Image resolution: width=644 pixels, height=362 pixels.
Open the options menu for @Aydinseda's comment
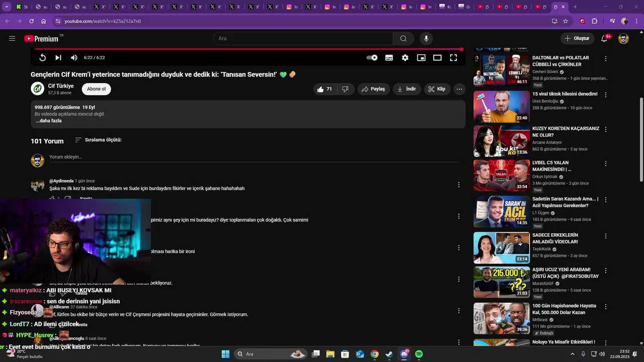458,185
